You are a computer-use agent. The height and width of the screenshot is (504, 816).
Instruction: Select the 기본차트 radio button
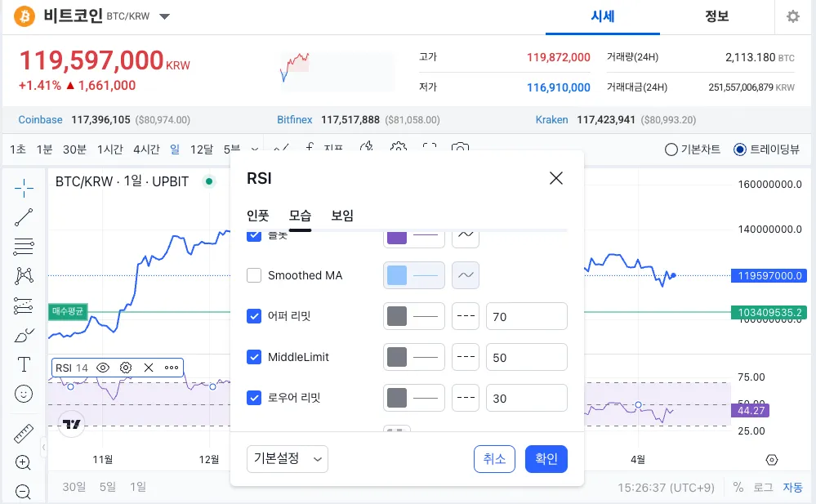click(671, 149)
